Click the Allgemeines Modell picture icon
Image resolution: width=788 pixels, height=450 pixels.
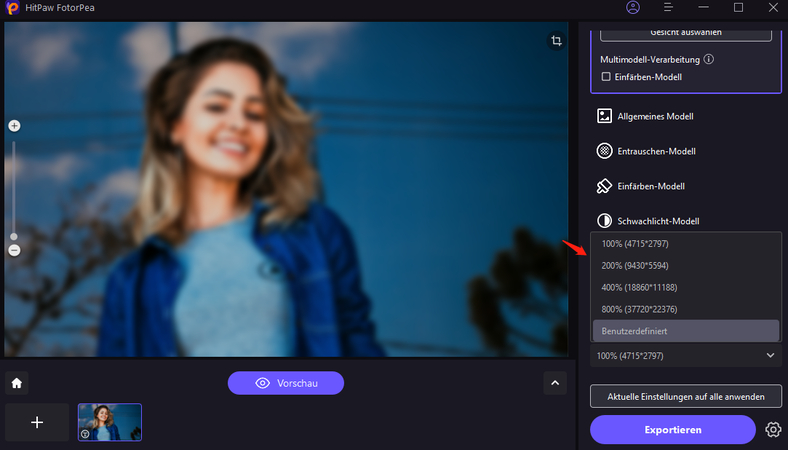(604, 116)
